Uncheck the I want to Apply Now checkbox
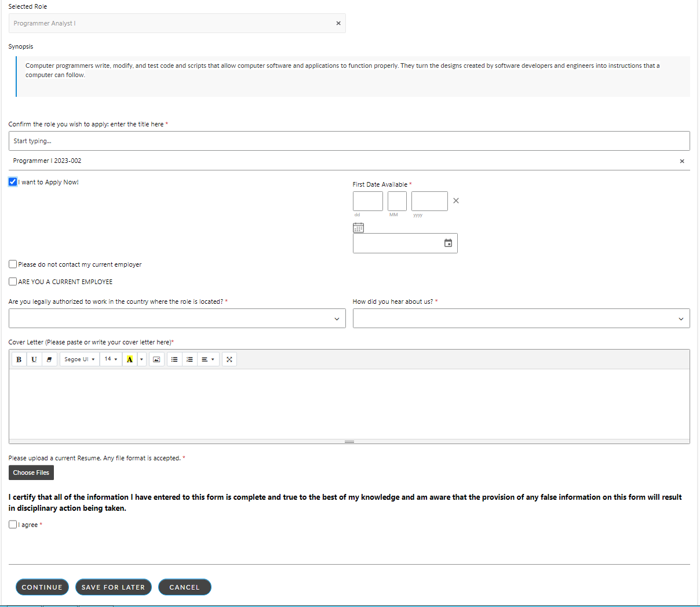The height and width of the screenshot is (607, 700). click(13, 182)
